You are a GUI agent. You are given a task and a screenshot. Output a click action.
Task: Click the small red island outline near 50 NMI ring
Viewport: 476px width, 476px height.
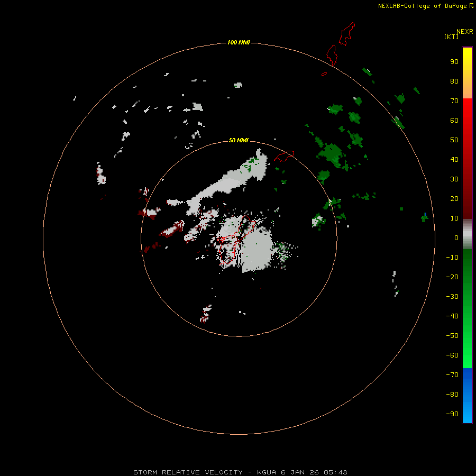[x=284, y=156]
